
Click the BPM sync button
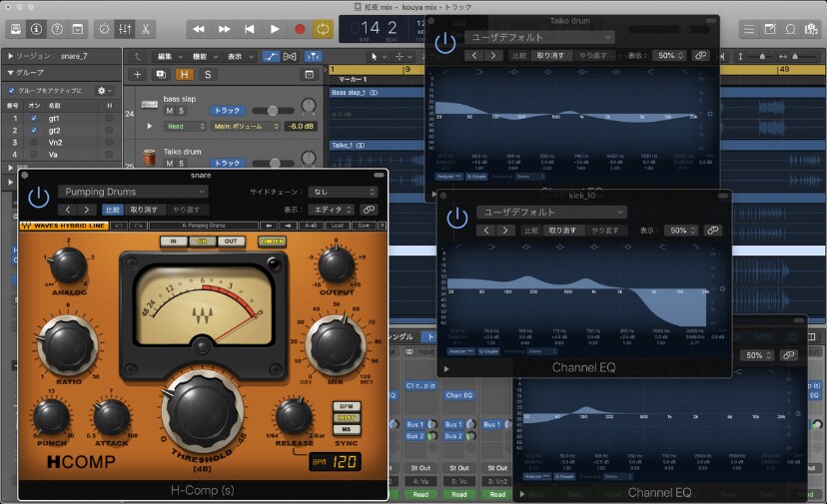point(347,406)
